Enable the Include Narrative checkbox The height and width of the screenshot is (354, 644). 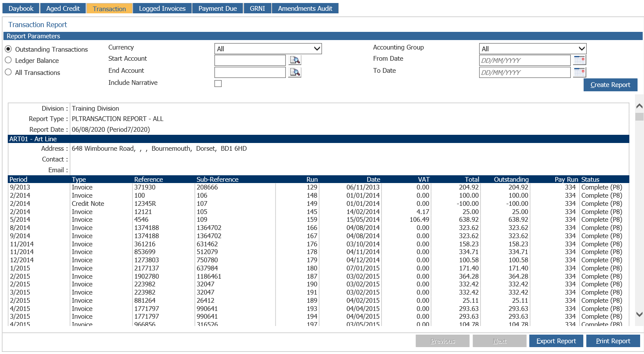click(x=218, y=83)
